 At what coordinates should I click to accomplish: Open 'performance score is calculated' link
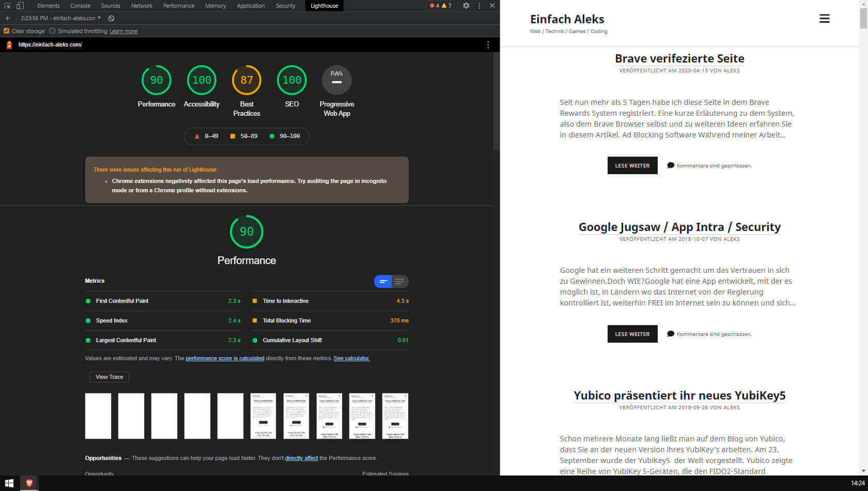[x=225, y=358]
